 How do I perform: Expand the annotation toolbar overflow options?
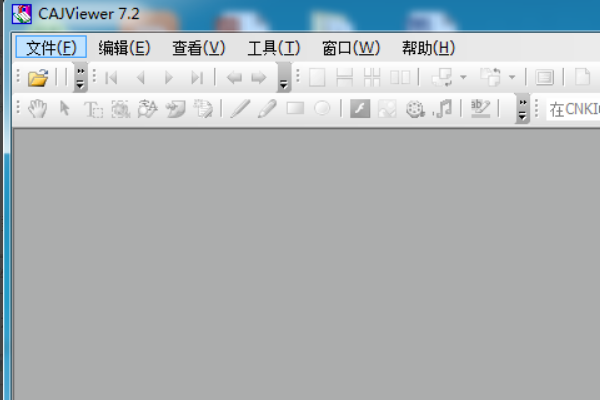[523, 109]
